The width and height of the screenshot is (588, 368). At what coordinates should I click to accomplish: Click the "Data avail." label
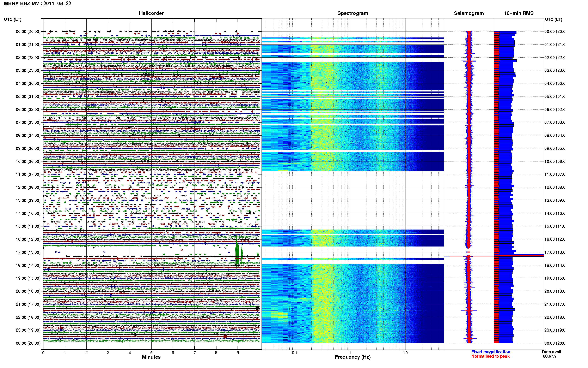point(552,352)
